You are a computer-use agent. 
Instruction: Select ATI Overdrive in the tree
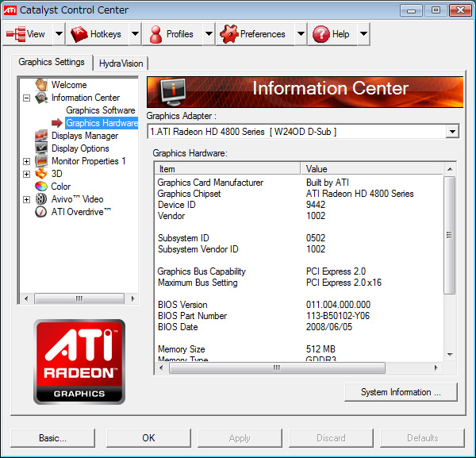[x=81, y=212]
